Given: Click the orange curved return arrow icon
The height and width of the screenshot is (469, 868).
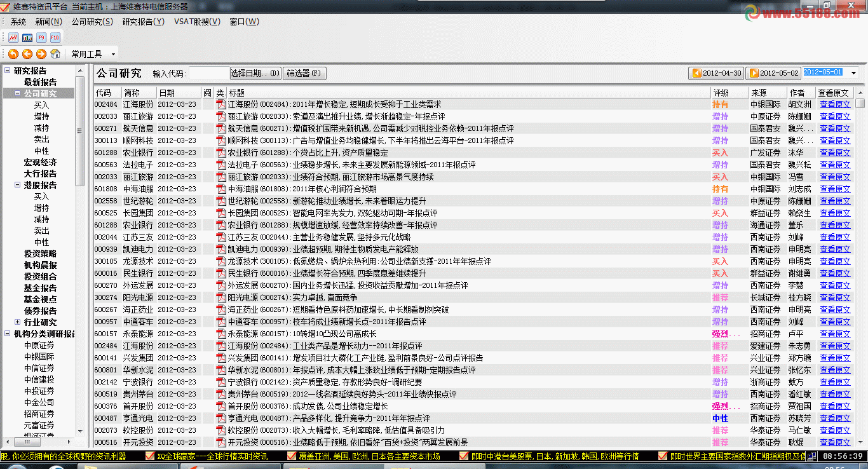Looking at the screenshot, I should click(x=13, y=54).
